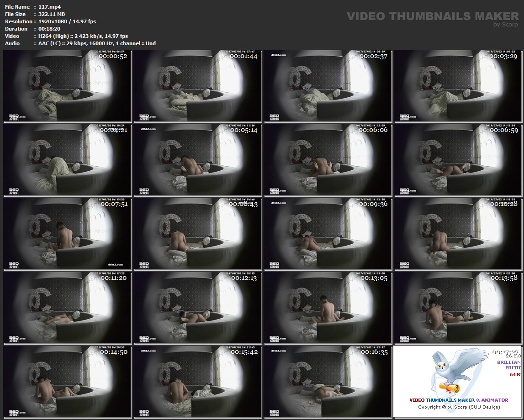Select the thumbnail stamped 00:01:44
The width and height of the screenshot is (524, 420).
[x=197, y=86]
